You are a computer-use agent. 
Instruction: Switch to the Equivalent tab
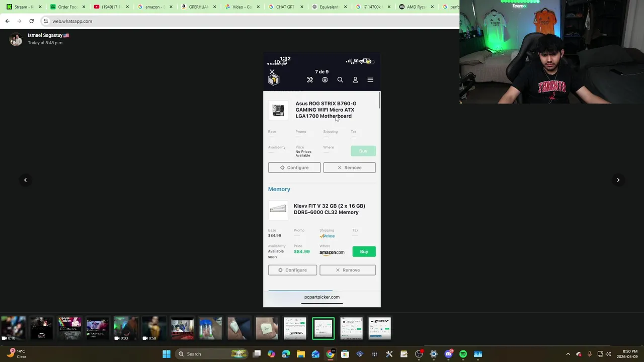tap(329, 7)
